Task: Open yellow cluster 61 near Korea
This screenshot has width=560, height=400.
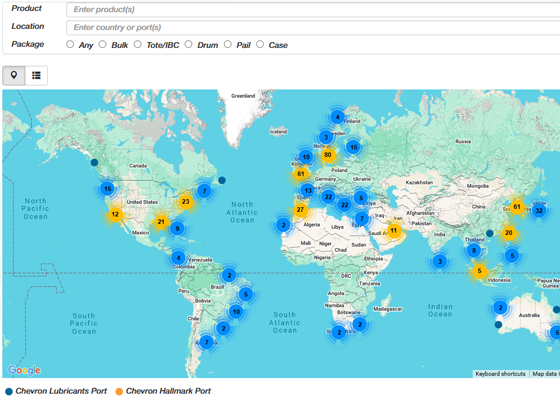Action: point(517,207)
